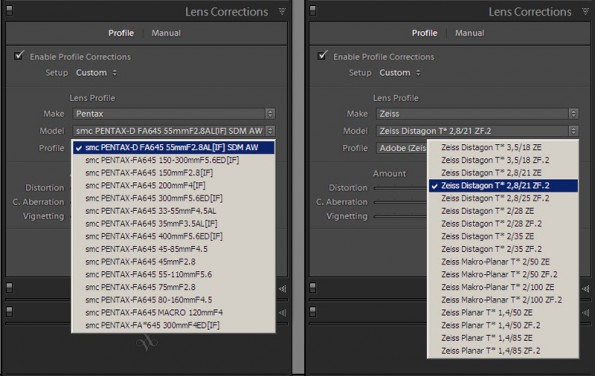Open the Pentax Model dropdown
Image resolution: width=595 pixels, height=376 pixels.
[x=174, y=131]
